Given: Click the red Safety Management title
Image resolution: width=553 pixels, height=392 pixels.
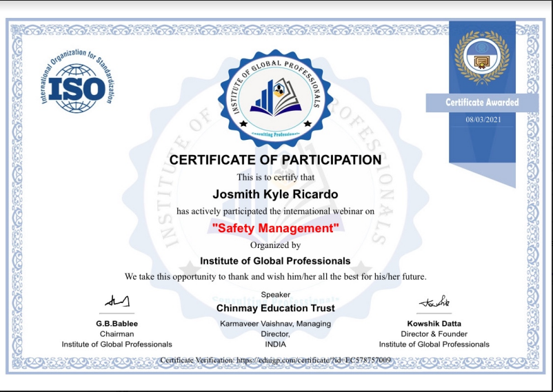Looking at the screenshot, I should click(x=275, y=228).
